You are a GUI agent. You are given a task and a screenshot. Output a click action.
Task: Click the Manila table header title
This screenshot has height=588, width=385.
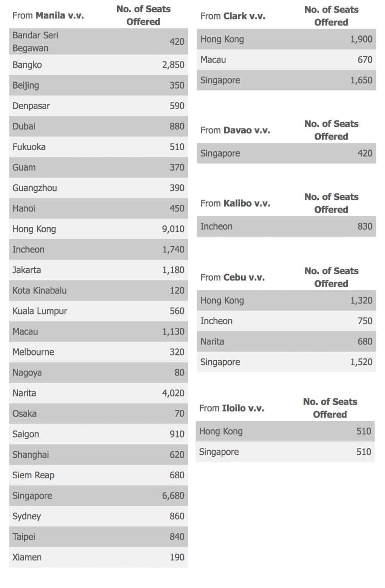(x=48, y=16)
